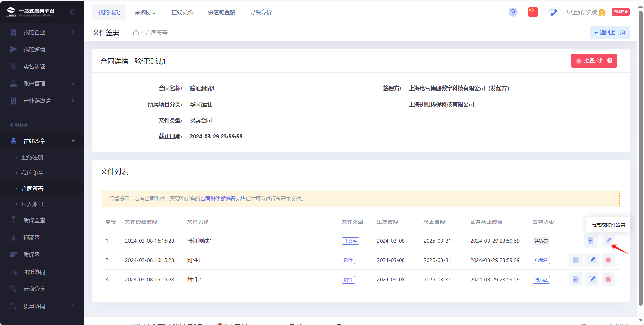Click the 附件 type tag in row 附件1

click(348, 260)
